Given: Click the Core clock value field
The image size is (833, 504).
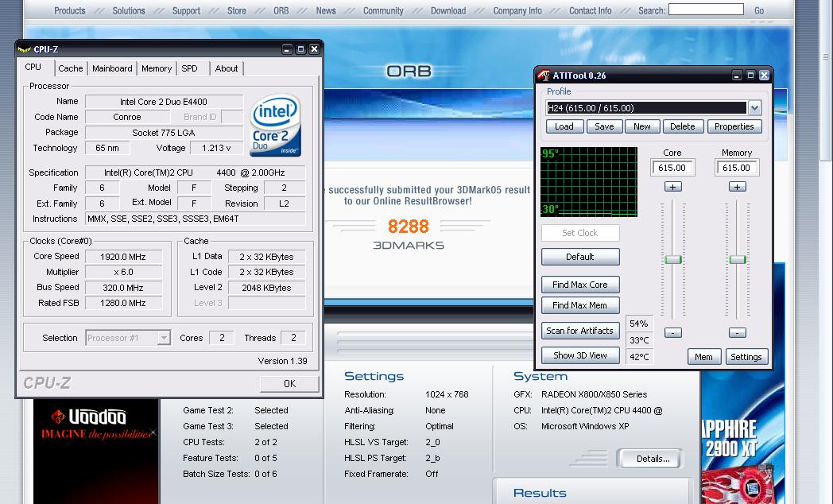Looking at the screenshot, I should (x=672, y=168).
